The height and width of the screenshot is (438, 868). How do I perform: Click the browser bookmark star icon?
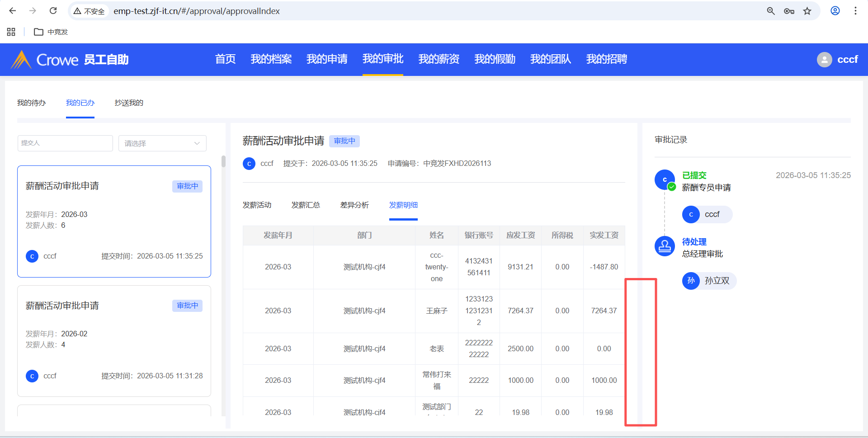point(807,11)
